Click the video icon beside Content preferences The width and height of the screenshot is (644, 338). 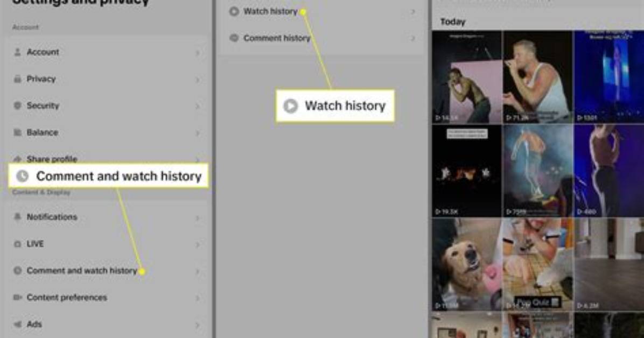[17, 297]
